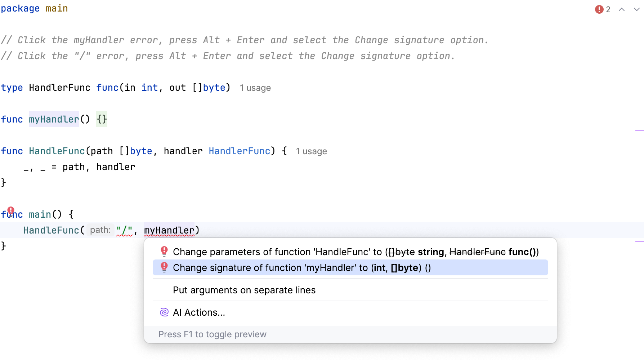Click error icon of Change signature option

coord(164,267)
